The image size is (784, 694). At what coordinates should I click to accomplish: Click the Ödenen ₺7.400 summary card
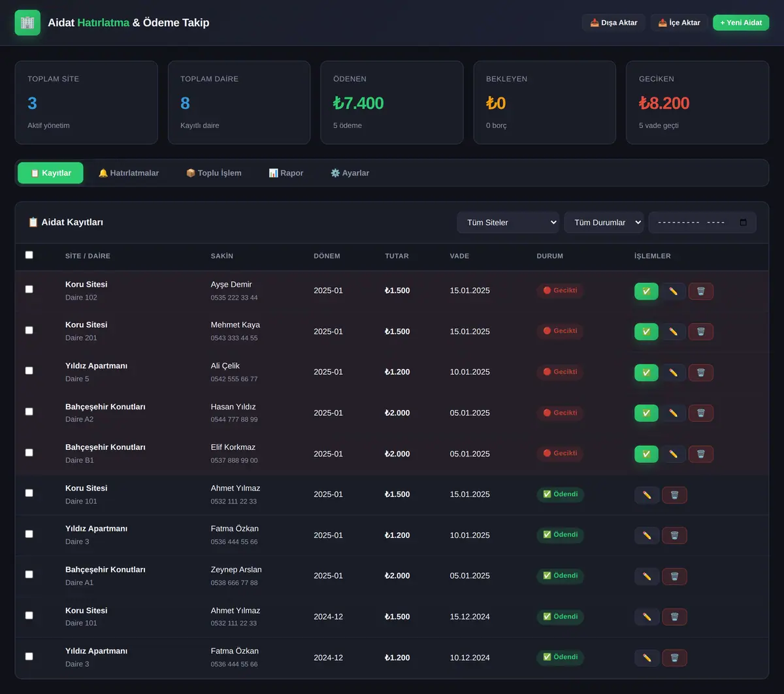click(392, 103)
